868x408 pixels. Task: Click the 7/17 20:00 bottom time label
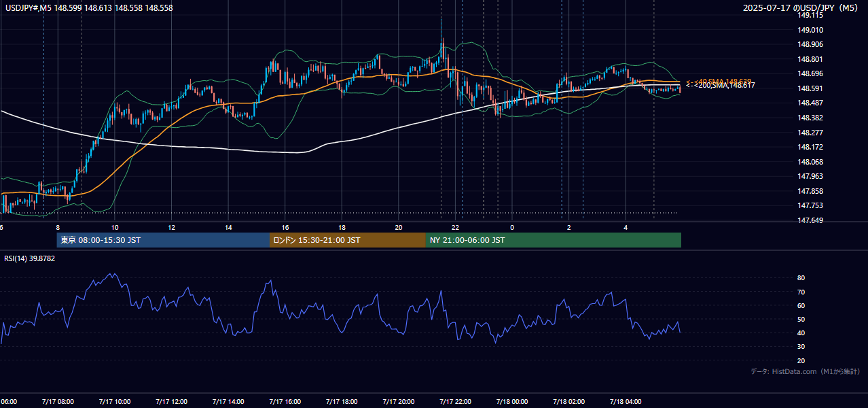click(x=398, y=402)
